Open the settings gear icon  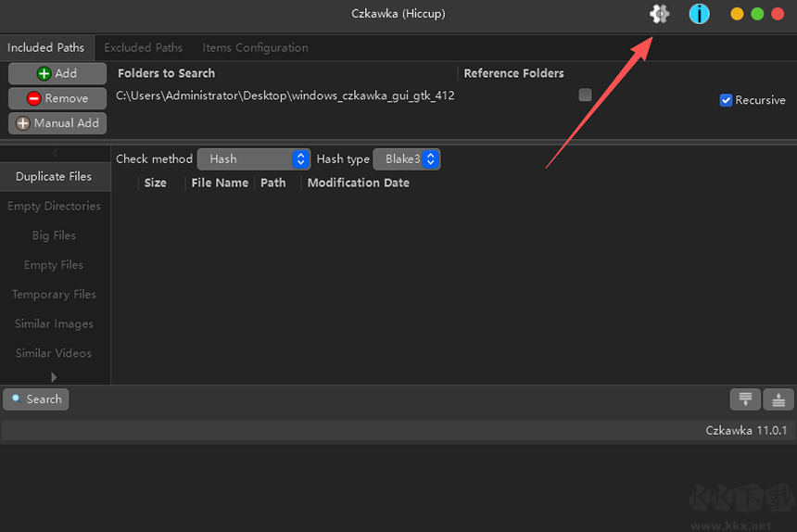[x=659, y=14]
